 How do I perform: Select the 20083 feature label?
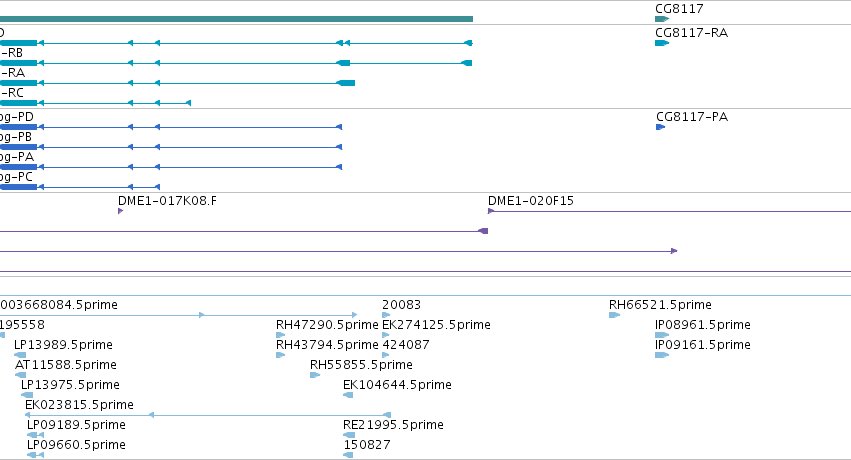pos(402,305)
